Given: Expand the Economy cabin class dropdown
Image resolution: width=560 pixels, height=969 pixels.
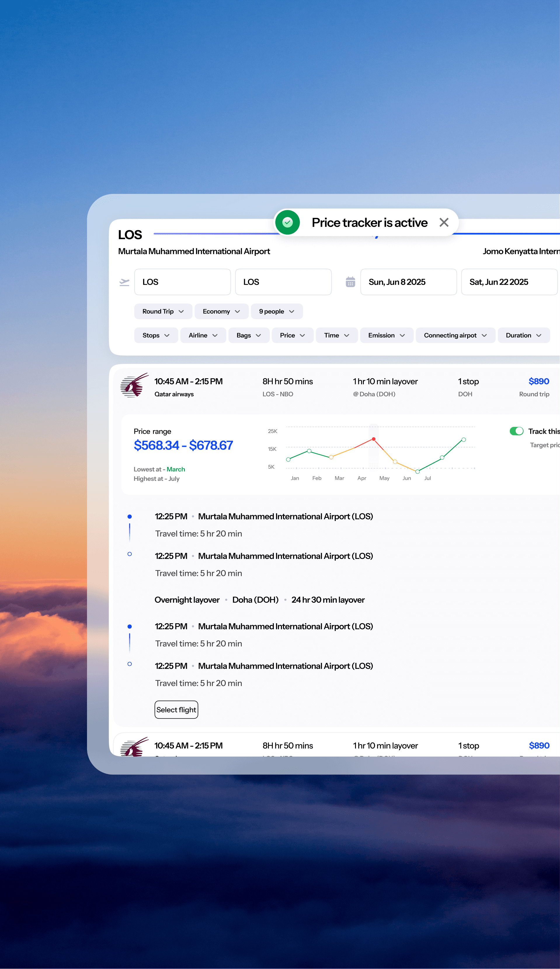Looking at the screenshot, I should tap(221, 311).
